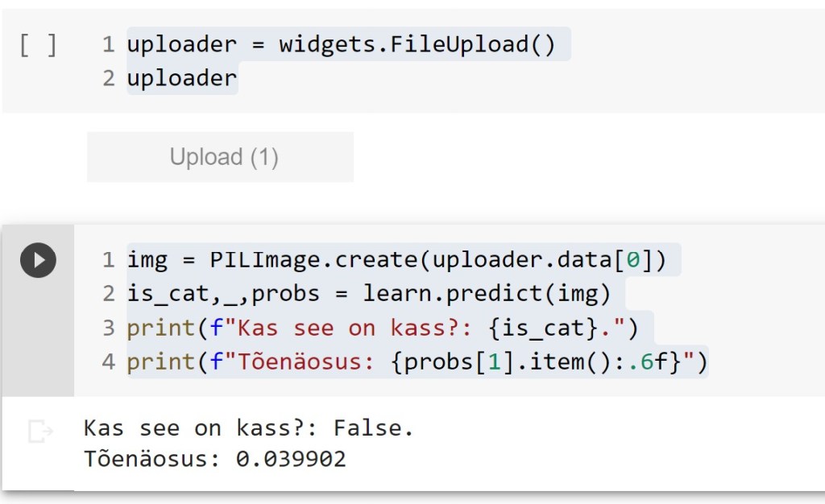Click the PILImage.create code line
This screenshot has height=504, width=825.
click(x=403, y=261)
